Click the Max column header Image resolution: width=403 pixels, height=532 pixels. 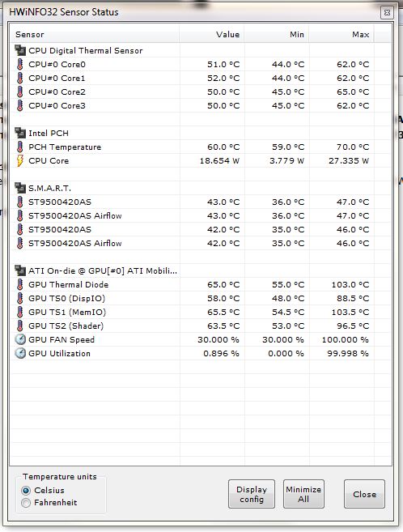click(341, 35)
